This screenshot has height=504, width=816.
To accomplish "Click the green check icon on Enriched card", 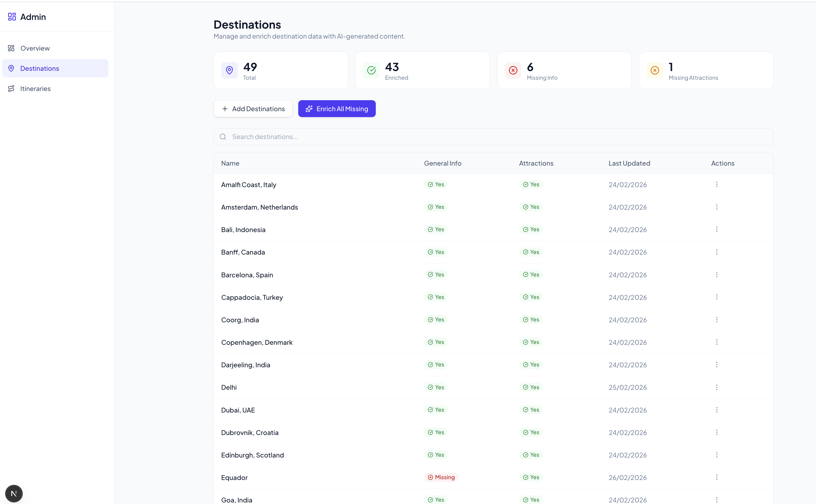I will (371, 70).
